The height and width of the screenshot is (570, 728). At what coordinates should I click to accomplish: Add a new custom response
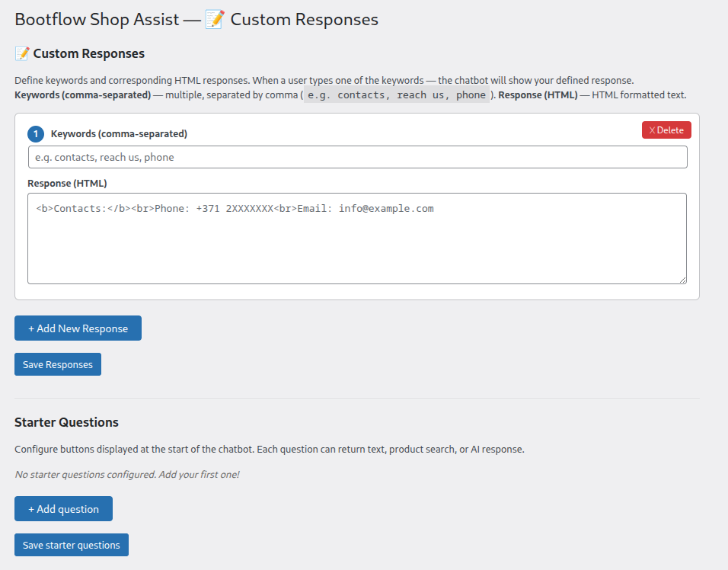point(78,328)
